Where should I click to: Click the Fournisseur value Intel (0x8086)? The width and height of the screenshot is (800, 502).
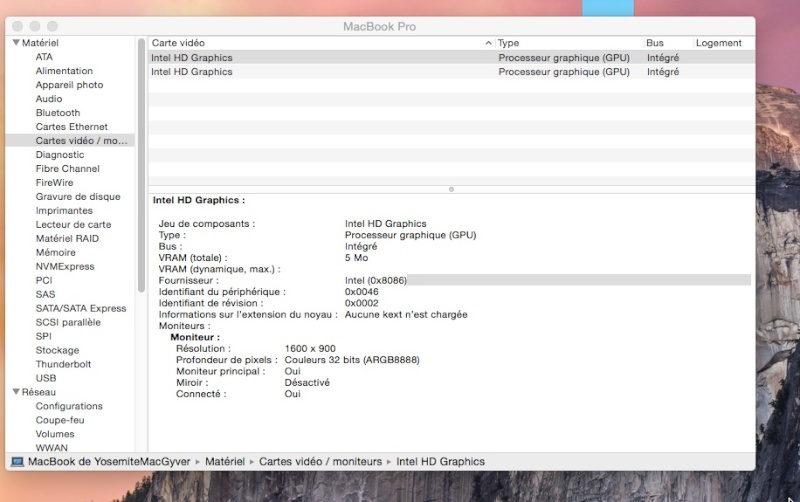tap(376, 280)
